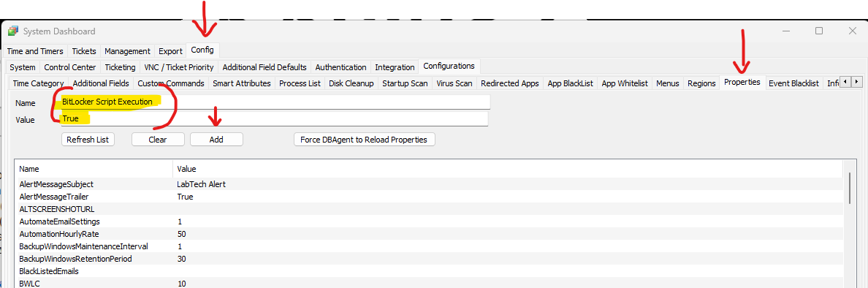The width and height of the screenshot is (868, 288).
Task: Click the Refresh List button
Action: pos(88,140)
